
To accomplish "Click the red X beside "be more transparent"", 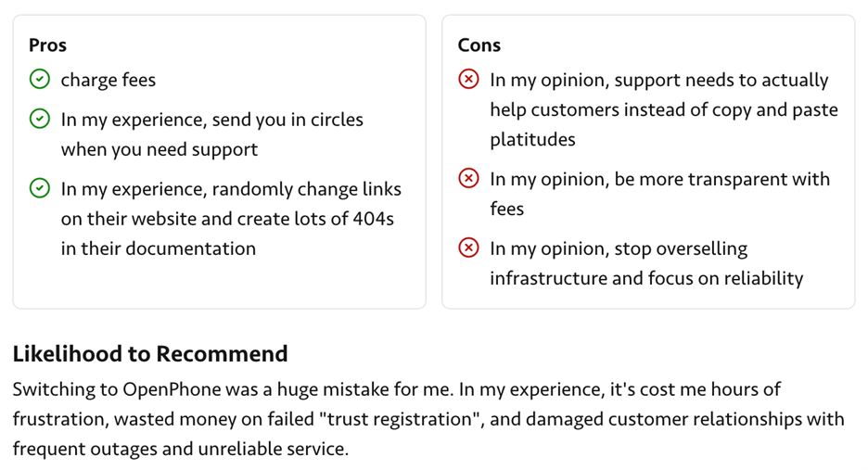I will point(469,179).
